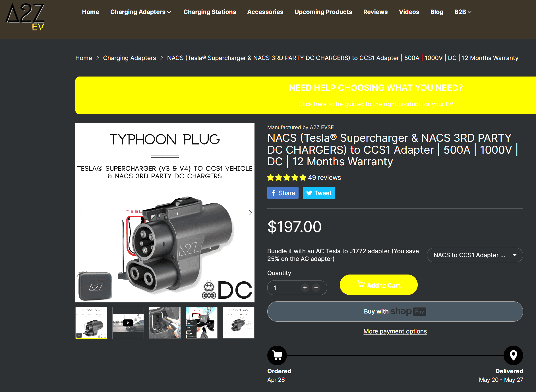Click the Ordered cart icon
This screenshot has height=392, width=536.
[277, 355]
